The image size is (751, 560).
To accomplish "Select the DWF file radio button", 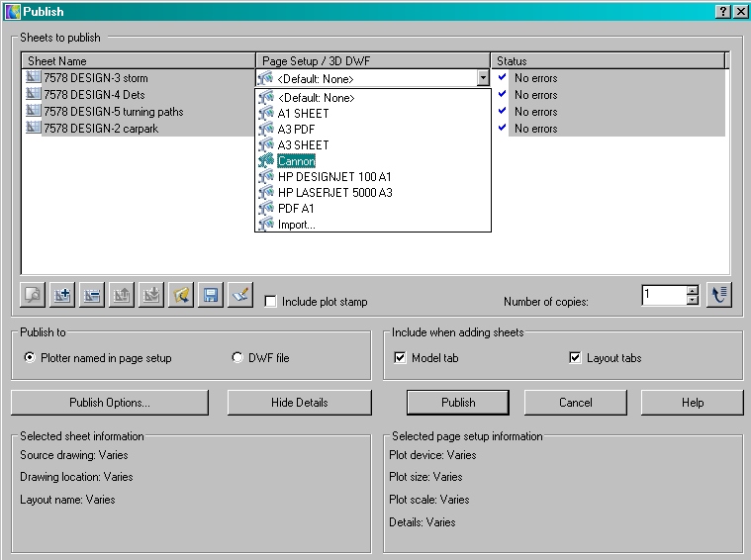I will click(x=237, y=358).
